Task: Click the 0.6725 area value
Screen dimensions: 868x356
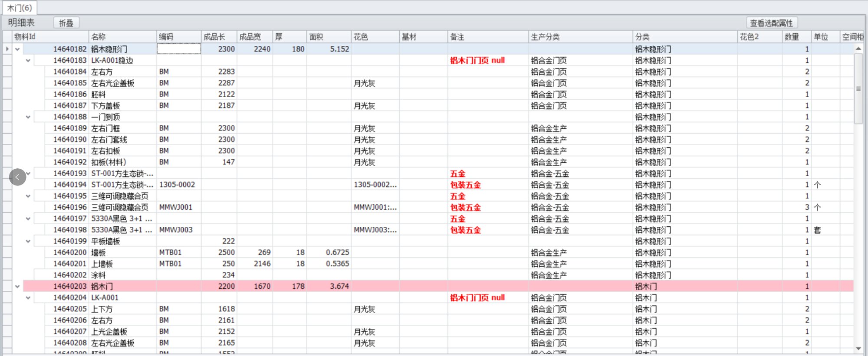Action: 338,252
